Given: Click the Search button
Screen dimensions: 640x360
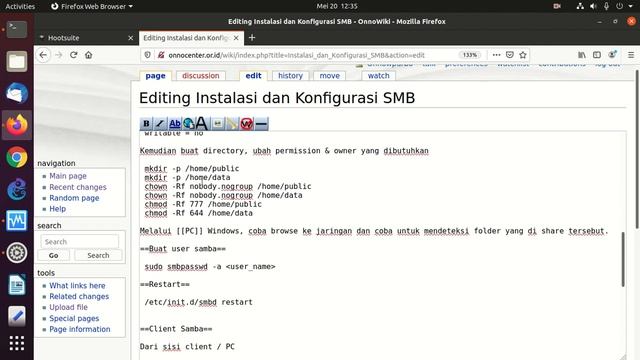Looking at the screenshot, I should tap(98, 256).
